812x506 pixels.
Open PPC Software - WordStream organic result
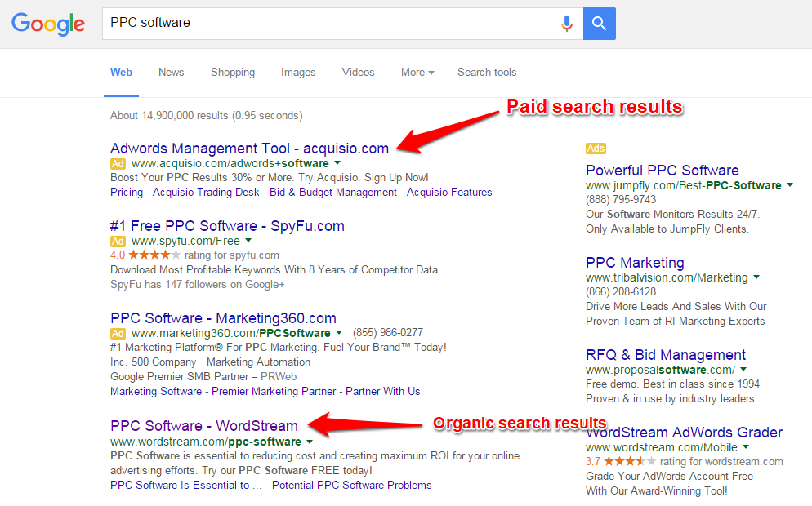(x=204, y=426)
